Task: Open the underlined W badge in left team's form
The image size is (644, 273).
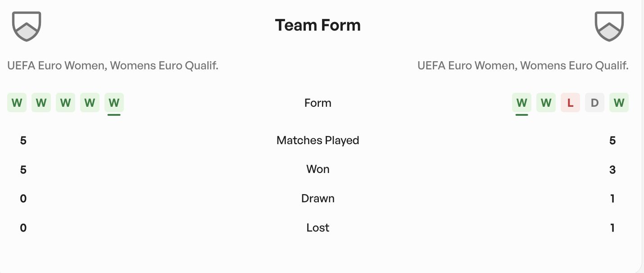Action: pos(114,103)
